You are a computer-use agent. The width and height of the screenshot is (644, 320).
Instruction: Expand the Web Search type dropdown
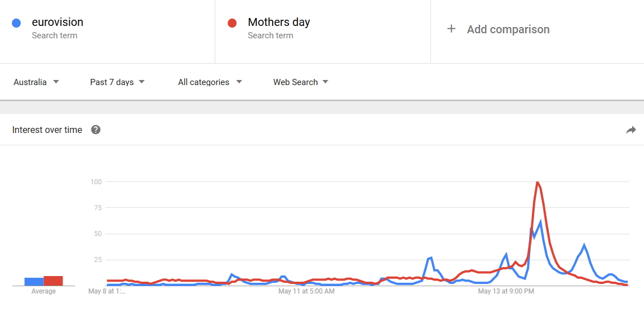click(300, 82)
